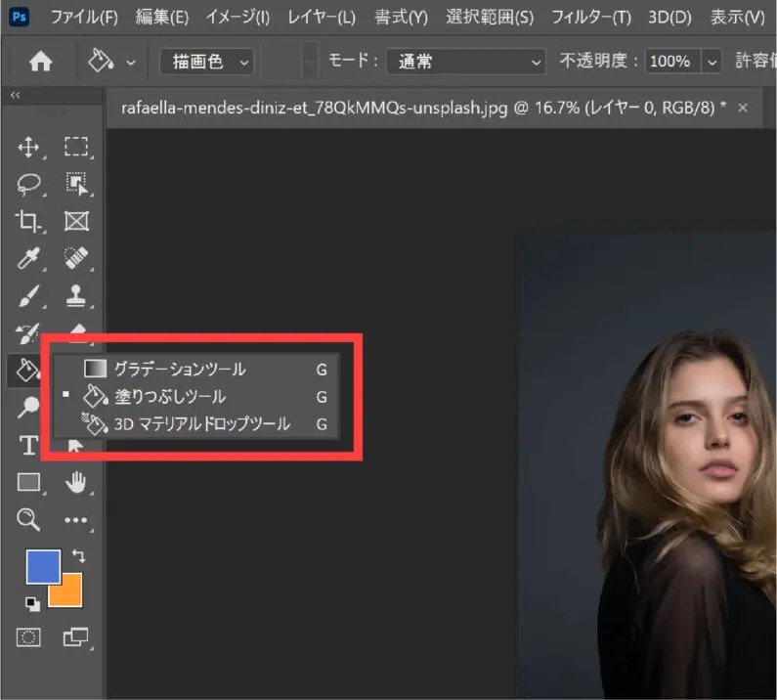Select the Object Selection tool
Viewport: 777px width, 700px height.
[x=76, y=184]
